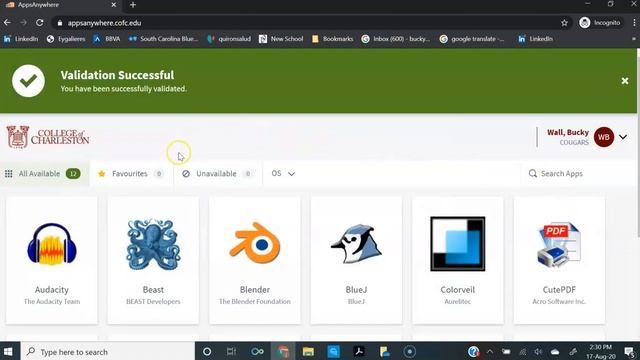This screenshot has width=640, height=360.
Task: Open the Bookmarks folder
Action: coord(333,39)
